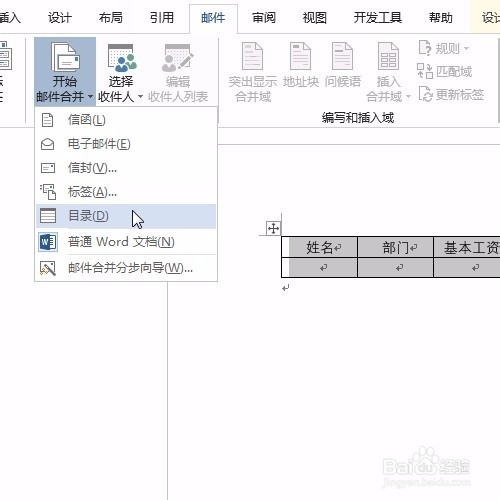Select the 邮件 ribbon tab

[213, 18]
